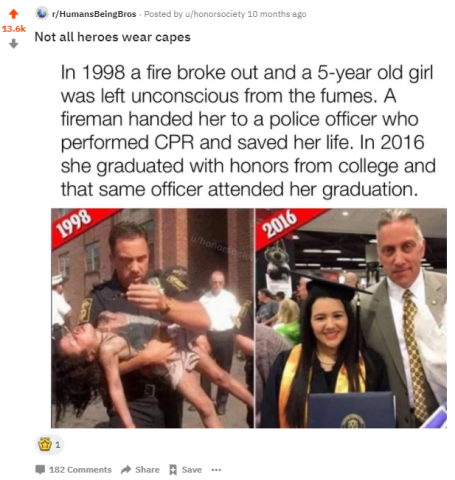Downvote the post with the gray arrow
Image resolution: width=455 pixels, height=480 pixels.
click(13, 44)
